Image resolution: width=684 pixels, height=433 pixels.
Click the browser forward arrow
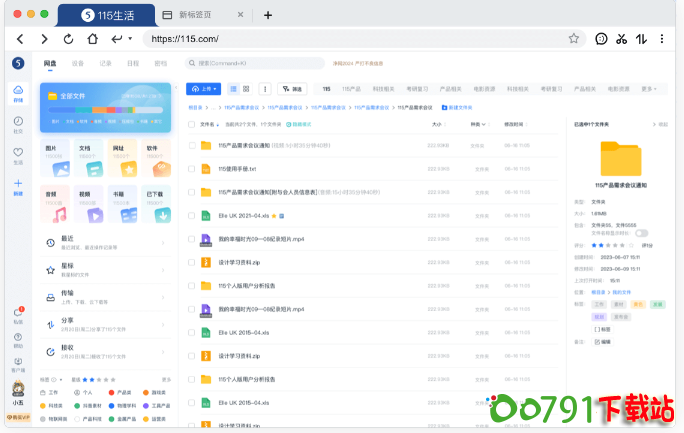(44, 39)
